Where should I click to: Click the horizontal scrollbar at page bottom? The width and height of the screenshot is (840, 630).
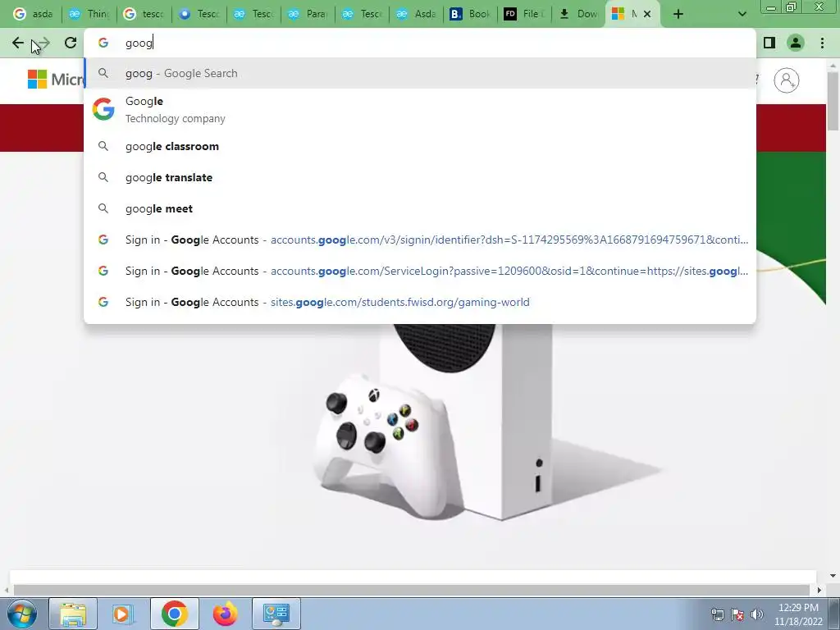[x=411, y=590]
